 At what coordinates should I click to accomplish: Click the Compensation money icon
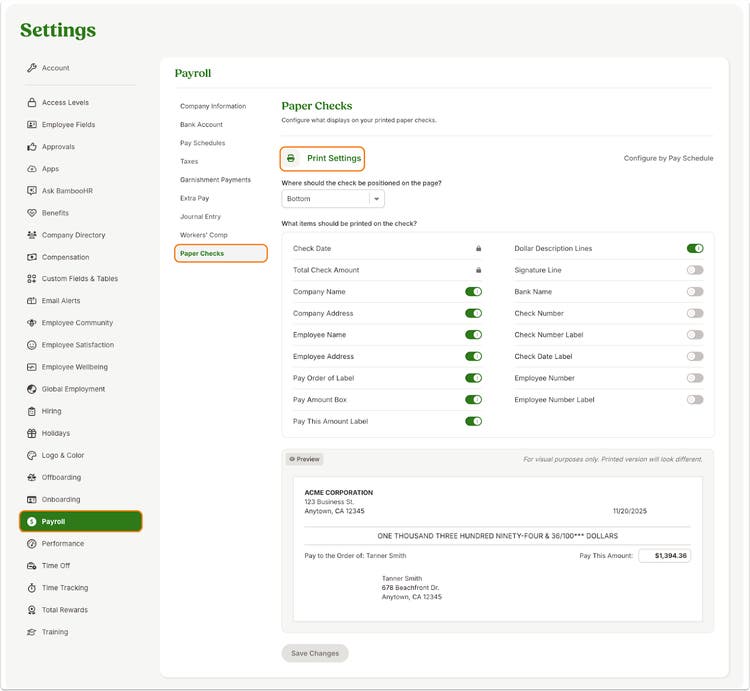click(x=32, y=257)
